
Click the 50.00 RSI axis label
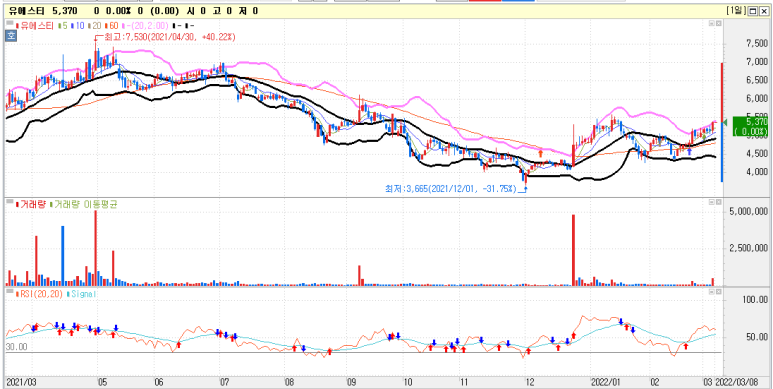757,337
